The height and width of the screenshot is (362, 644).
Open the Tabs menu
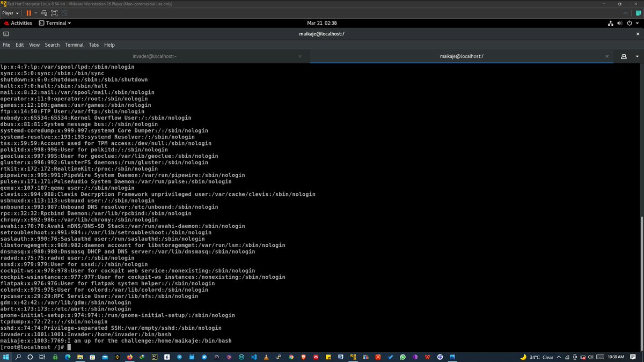coord(94,45)
